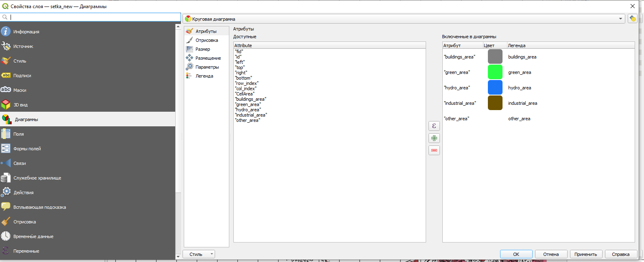
Task: Click the diagram settings icon at top right
Action: [x=632, y=19]
